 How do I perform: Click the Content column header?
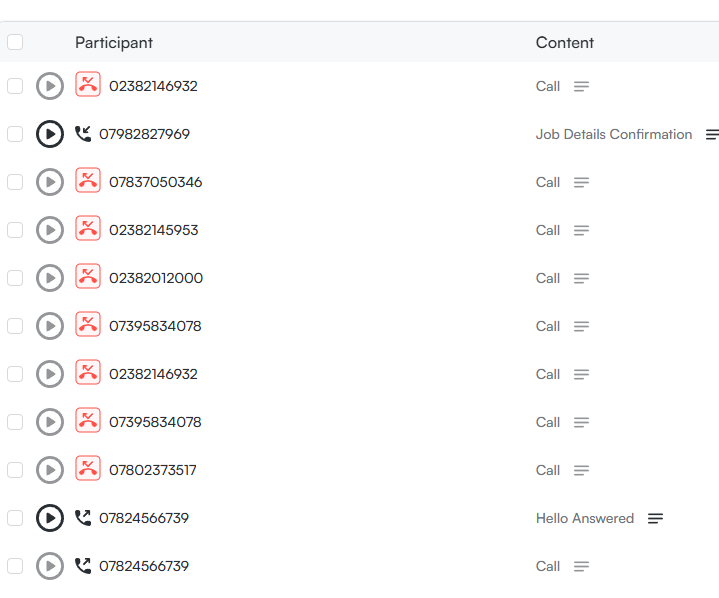(x=565, y=42)
